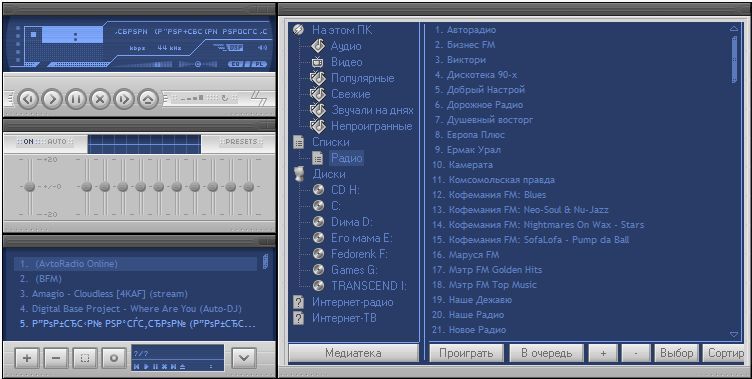Click the equalizer preamp slider knob
Screen dimensions: 752x379
pyautogui.click(x=30, y=187)
